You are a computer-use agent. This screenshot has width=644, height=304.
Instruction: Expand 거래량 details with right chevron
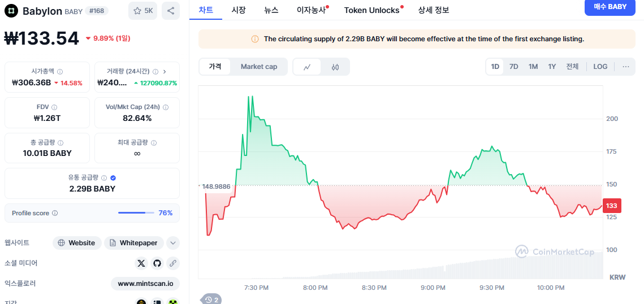coord(165,71)
